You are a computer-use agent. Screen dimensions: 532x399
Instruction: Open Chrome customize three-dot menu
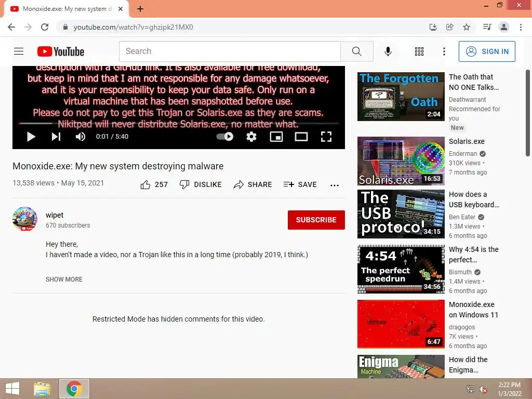click(x=521, y=27)
